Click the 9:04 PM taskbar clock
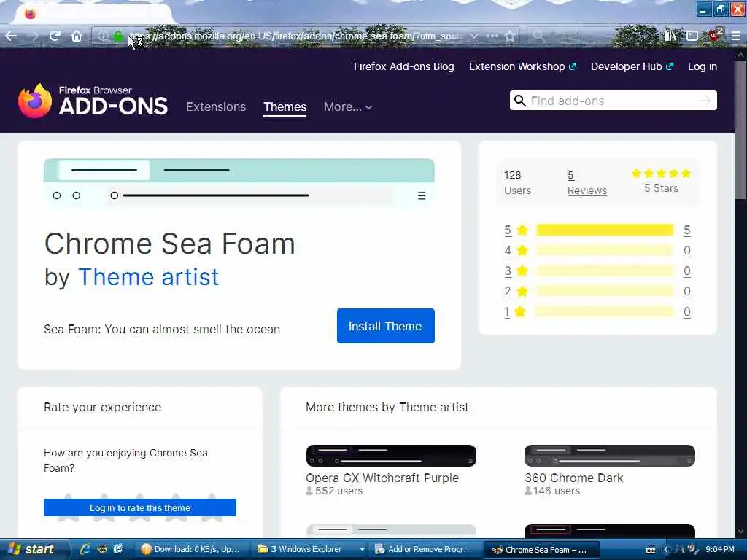Viewport: 747px width, 560px height. 720,549
